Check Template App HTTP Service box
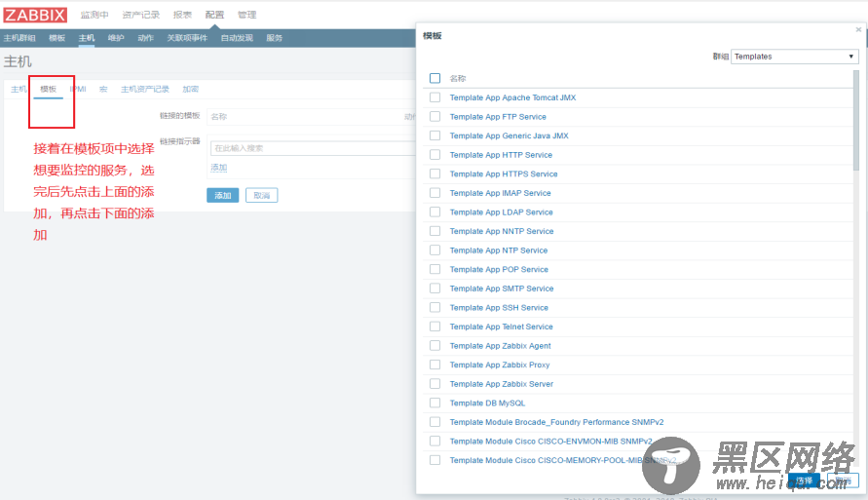The image size is (868, 500). [x=435, y=155]
